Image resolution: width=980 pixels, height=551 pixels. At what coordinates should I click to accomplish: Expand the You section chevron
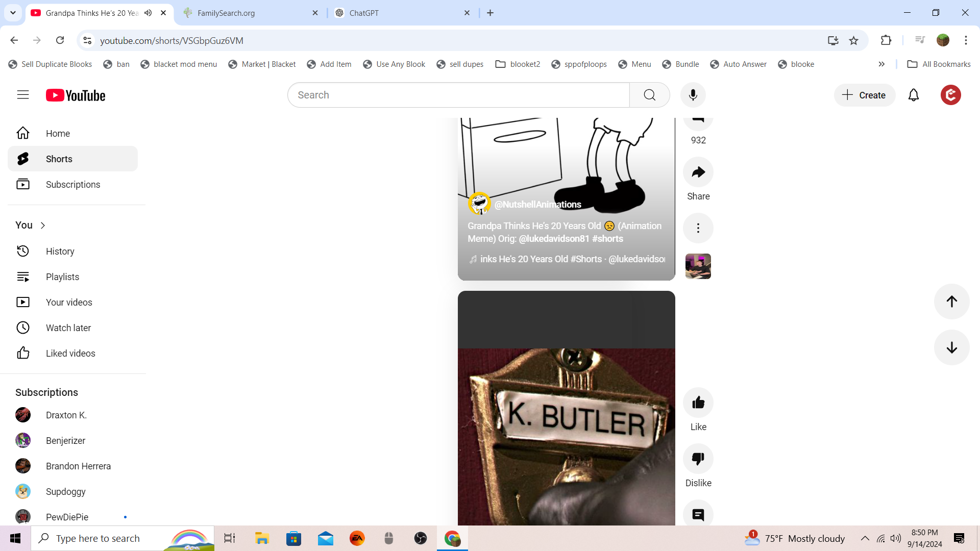coord(43,226)
